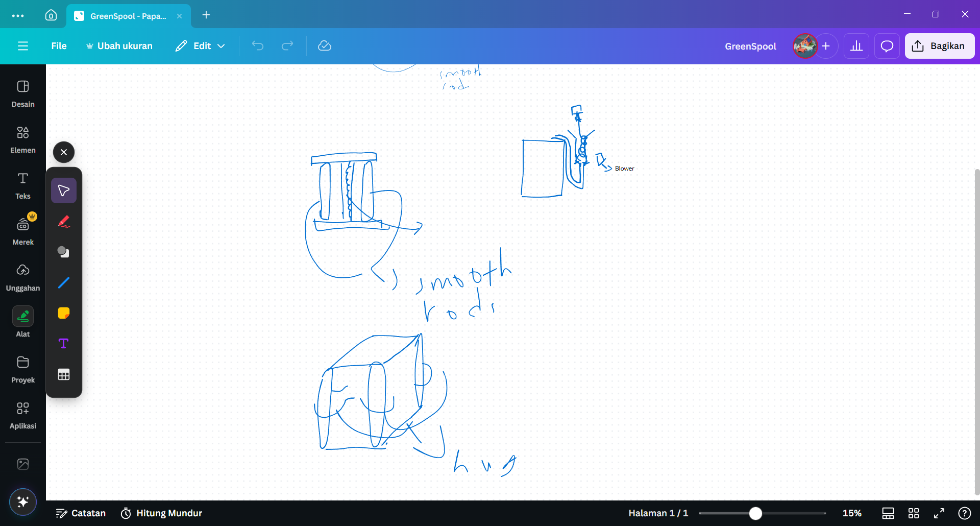Image resolution: width=980 pixels, height=526 pixels.
Task: Open the File menu
Action: point(59,46)
